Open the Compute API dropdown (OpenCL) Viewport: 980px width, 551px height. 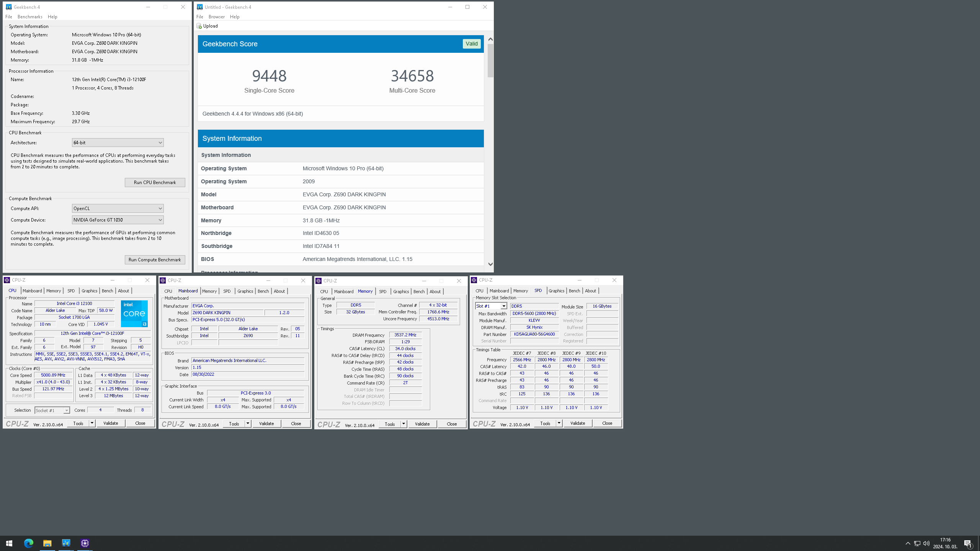point(118,209)
